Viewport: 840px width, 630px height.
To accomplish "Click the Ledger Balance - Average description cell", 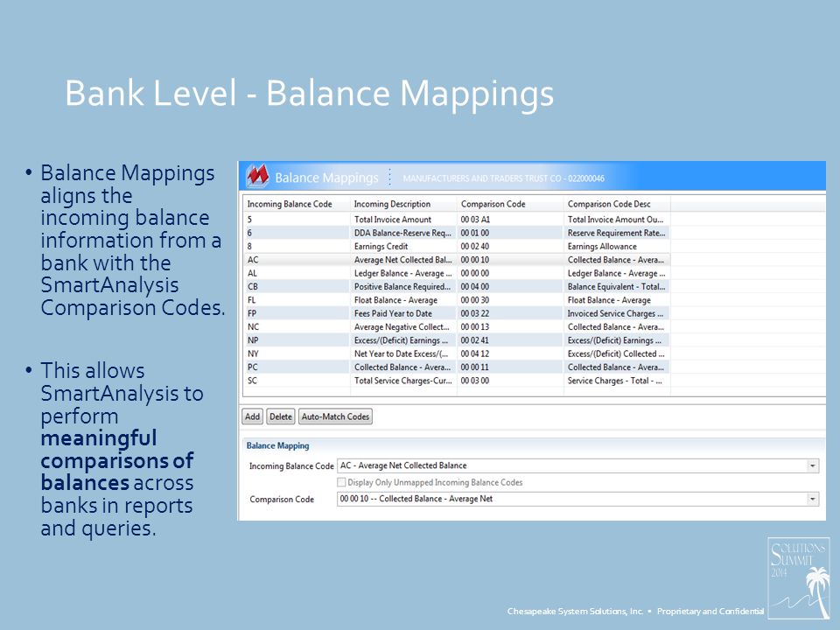I will pos(403,273).
